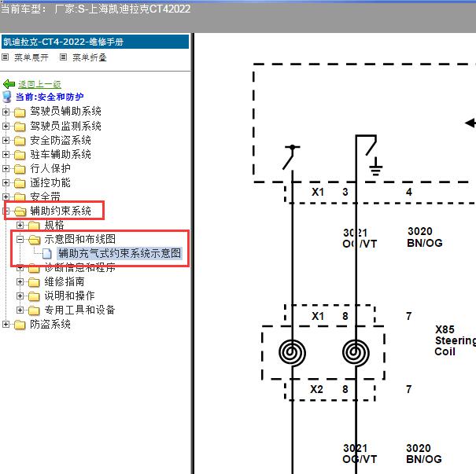
Task: Click the 辅助充气式约束系统示意图 page icon
Action: click(46, 254)
